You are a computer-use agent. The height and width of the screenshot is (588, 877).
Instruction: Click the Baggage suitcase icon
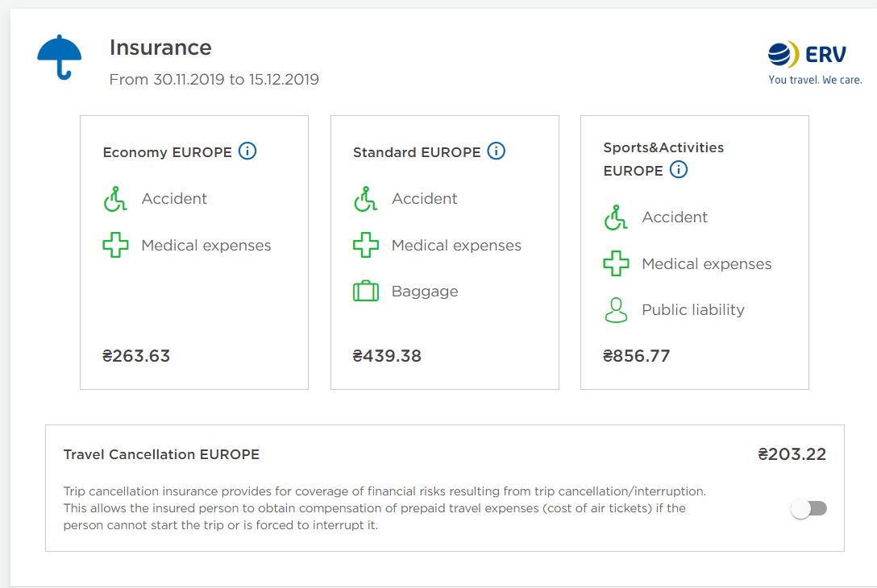click(366, 292)
